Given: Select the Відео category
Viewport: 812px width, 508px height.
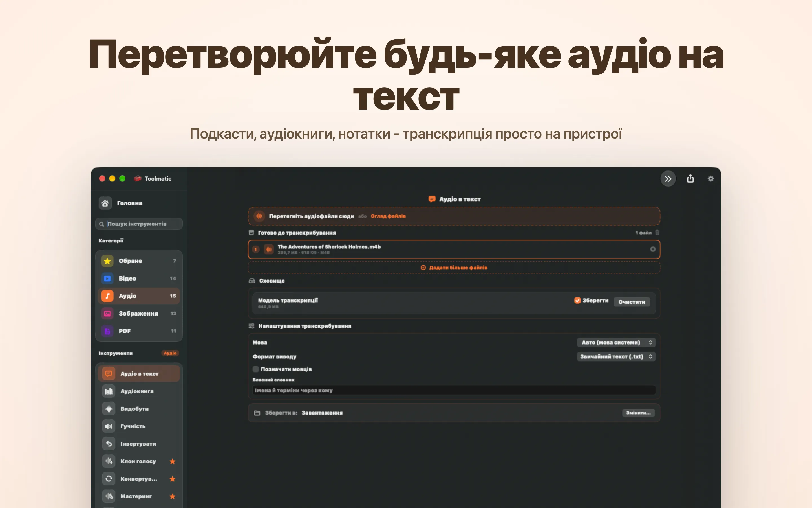Looking at the screenshot, I should [139, 278].
